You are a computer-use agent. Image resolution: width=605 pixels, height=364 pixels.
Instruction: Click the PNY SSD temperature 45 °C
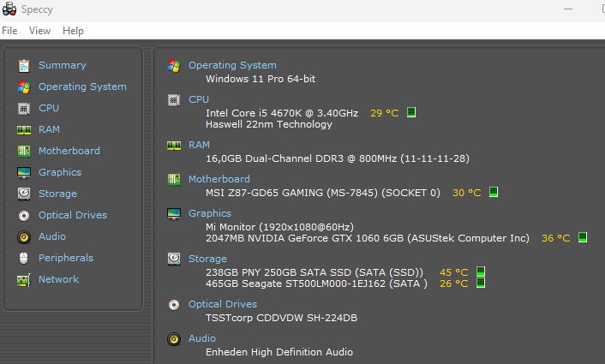point(454,272)
